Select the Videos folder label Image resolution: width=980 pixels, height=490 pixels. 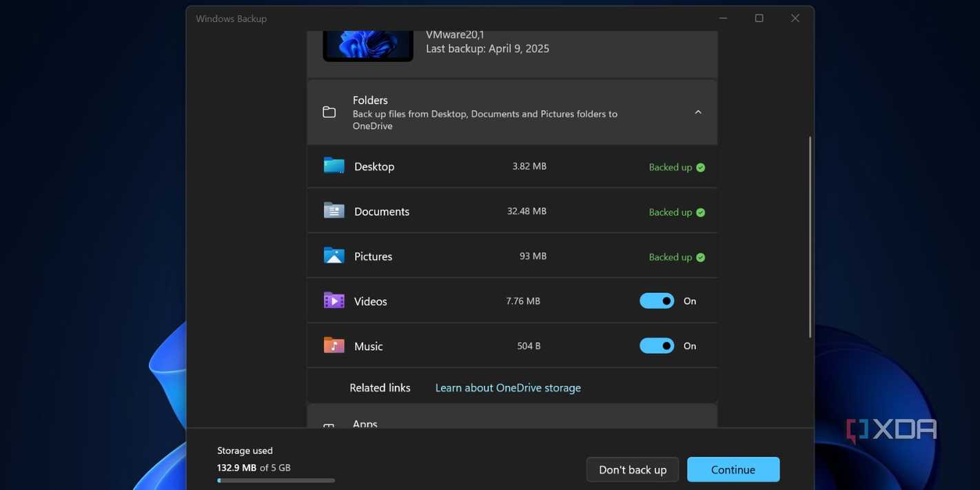coord(371,301)
